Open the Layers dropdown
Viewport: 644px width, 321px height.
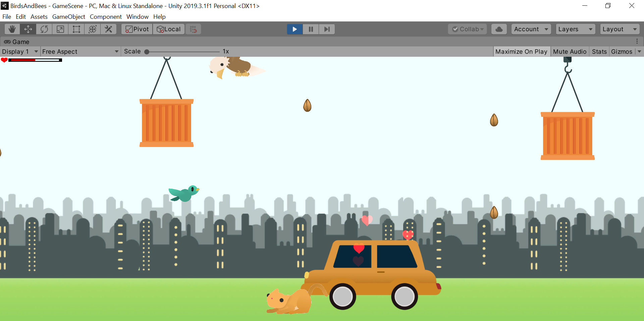pos(575,29)
